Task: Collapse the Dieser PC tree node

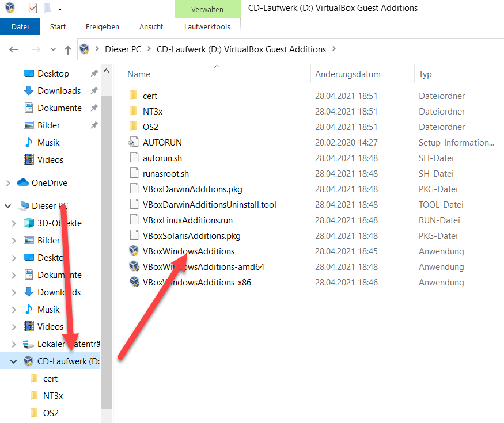Action: [x=7, y=206]
